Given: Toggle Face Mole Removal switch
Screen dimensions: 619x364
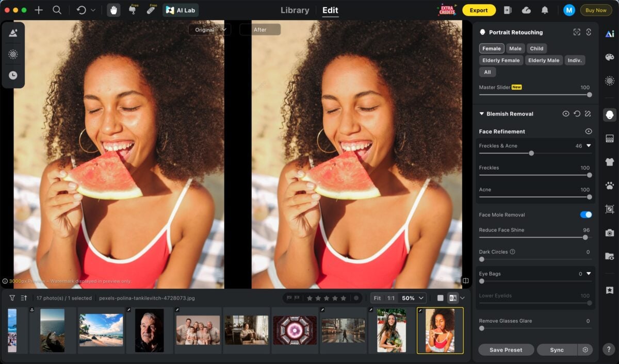Looking at the screenshot, I should pos(586,214).
